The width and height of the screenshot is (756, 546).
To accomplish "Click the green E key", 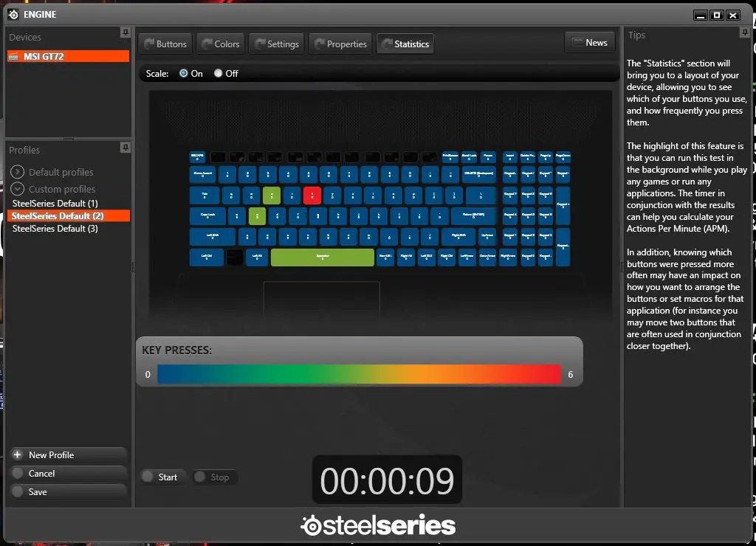I will click(x=272, y=196).
